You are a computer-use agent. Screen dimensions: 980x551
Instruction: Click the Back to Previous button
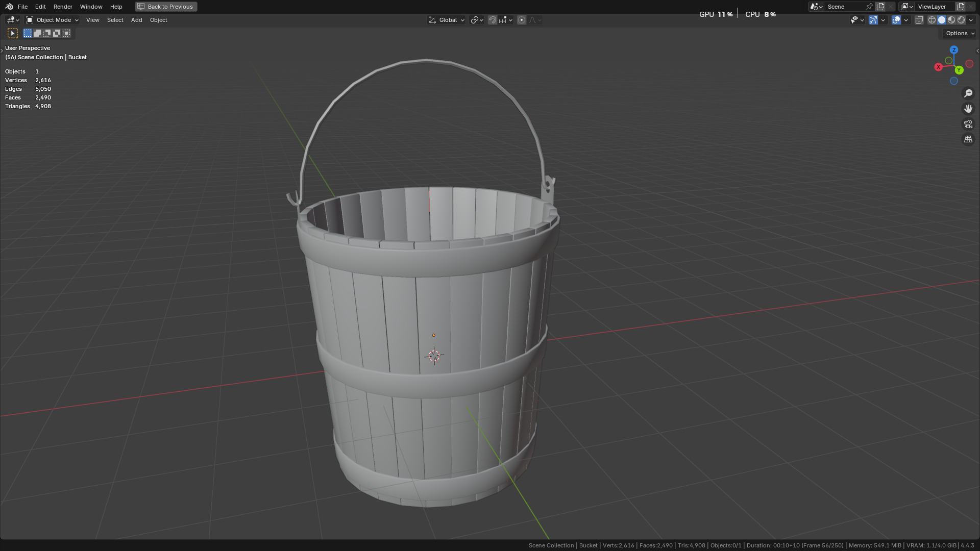coord(166,7)
